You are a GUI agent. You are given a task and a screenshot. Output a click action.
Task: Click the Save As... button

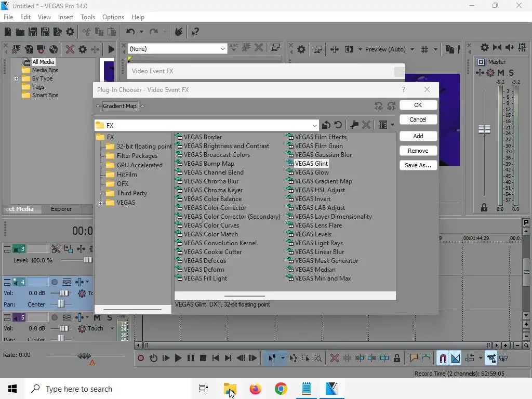418,165
